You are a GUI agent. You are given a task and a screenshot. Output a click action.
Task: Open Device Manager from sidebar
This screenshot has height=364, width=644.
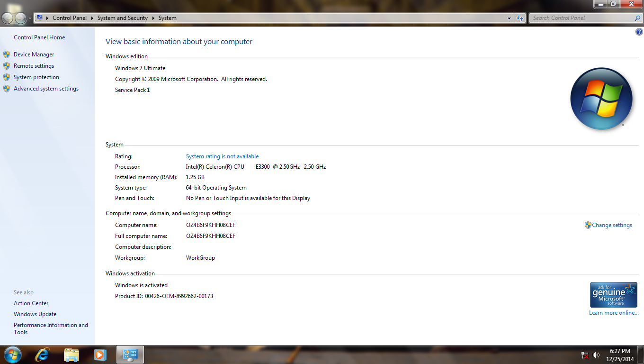pyautogui.click(x=34, y=55)
